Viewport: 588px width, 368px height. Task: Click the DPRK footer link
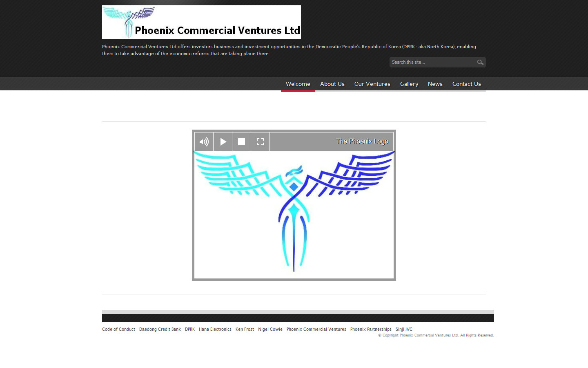189,329
